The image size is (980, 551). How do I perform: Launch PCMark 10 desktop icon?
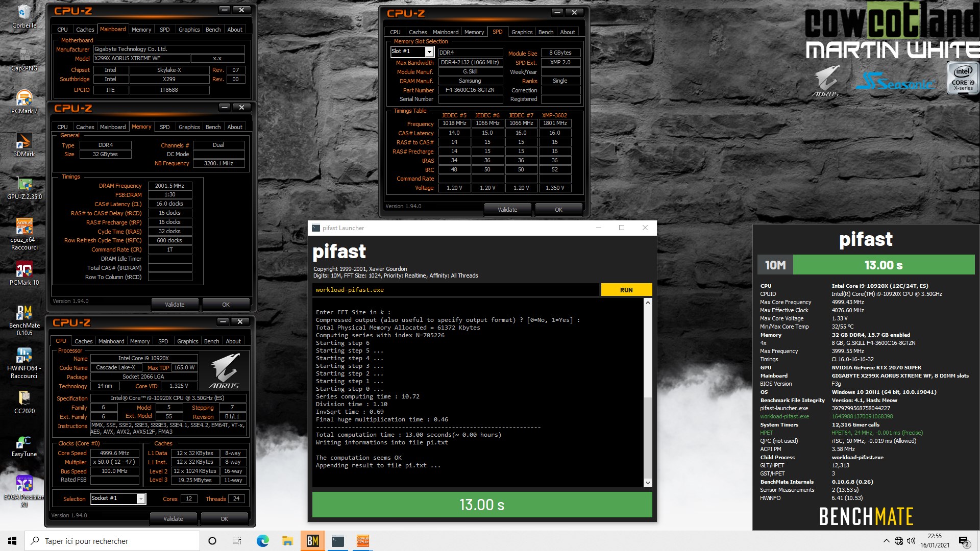[x=24, y=273]
